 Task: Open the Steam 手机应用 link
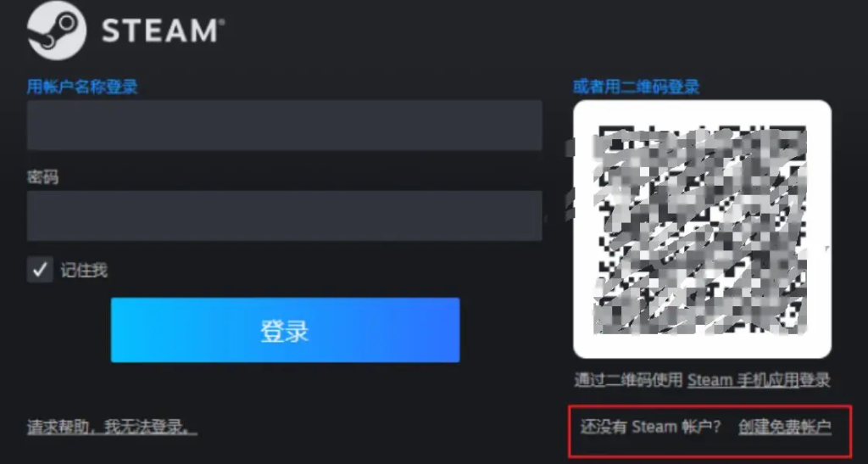pyautogui.click(x=743, y=380)
